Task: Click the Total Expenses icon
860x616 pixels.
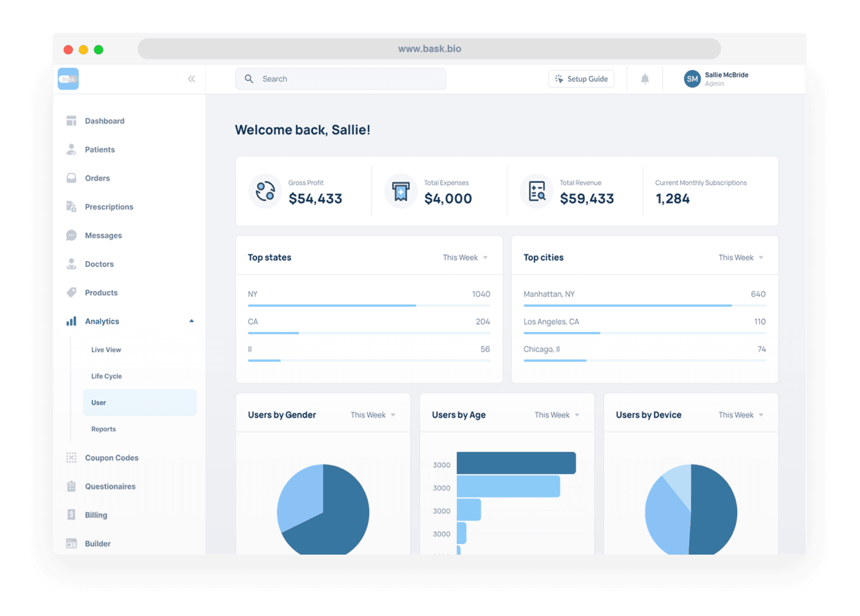Action: 400,191
